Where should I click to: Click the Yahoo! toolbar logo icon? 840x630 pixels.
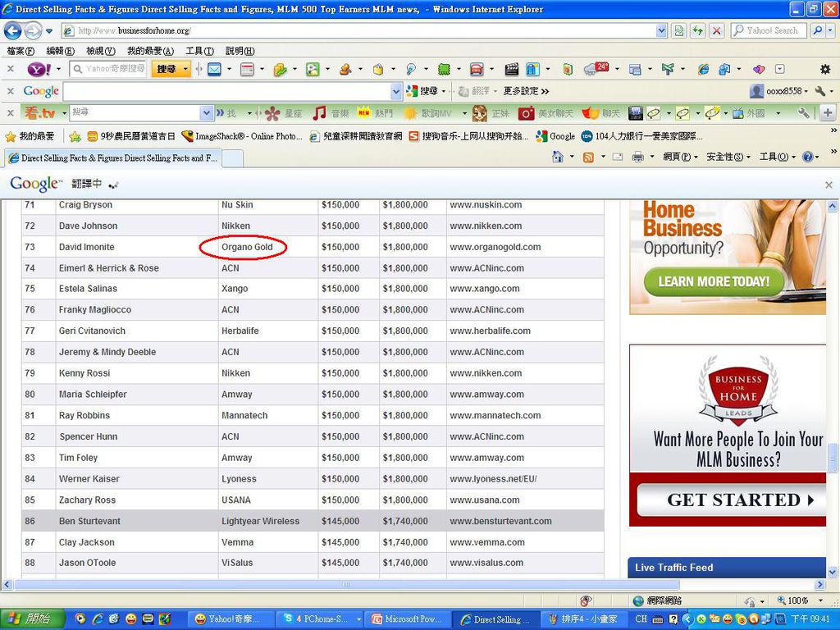click(39, 69)
